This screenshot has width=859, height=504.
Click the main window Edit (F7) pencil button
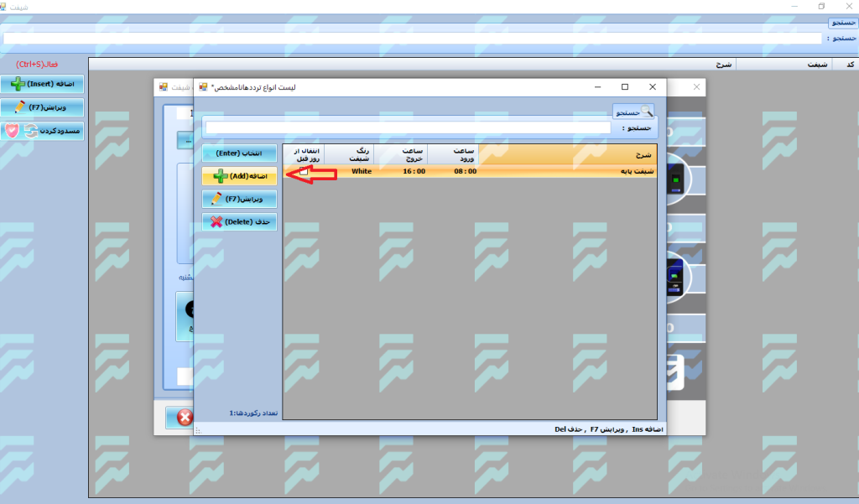point(42,107)
